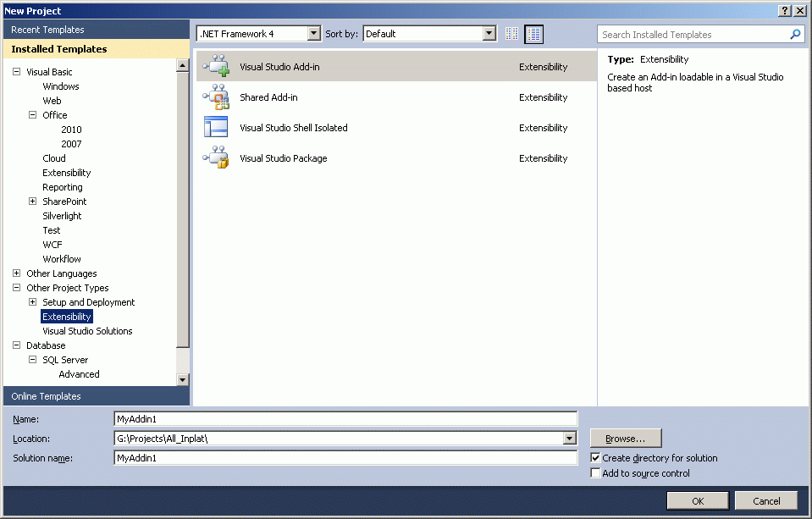Click the template tree scrollbar thumb
The height and width of the screenshot is (519, 812).
click(x=182, y=210)
